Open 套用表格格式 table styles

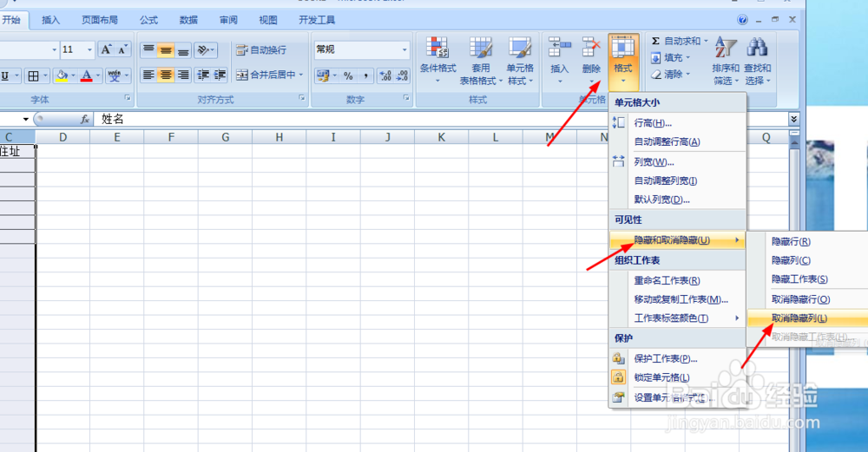coord(481,61)
